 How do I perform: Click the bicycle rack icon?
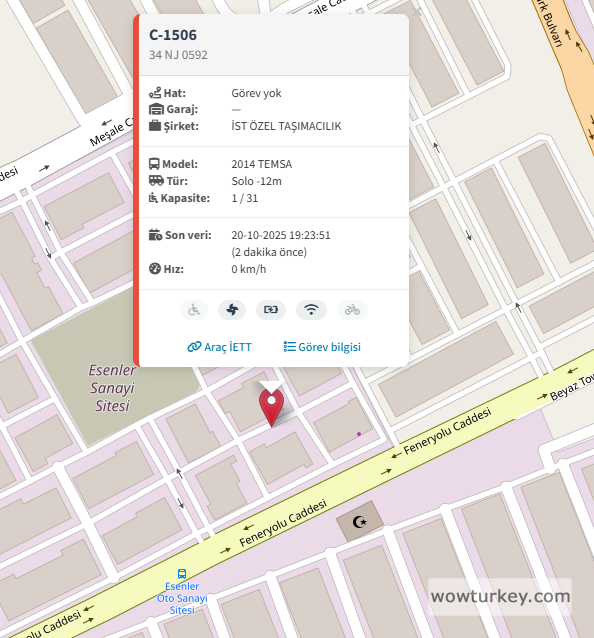click(352, 310)
